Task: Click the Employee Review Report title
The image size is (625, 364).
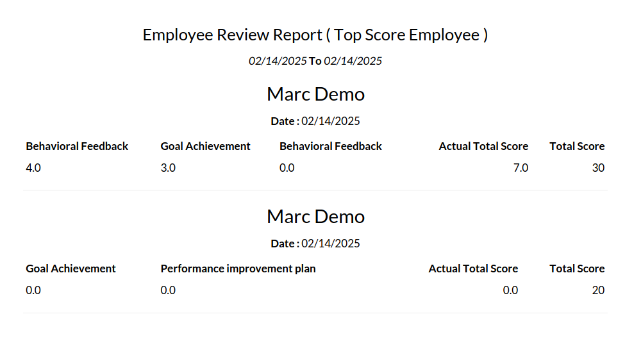Action: (x=315, y=35)
